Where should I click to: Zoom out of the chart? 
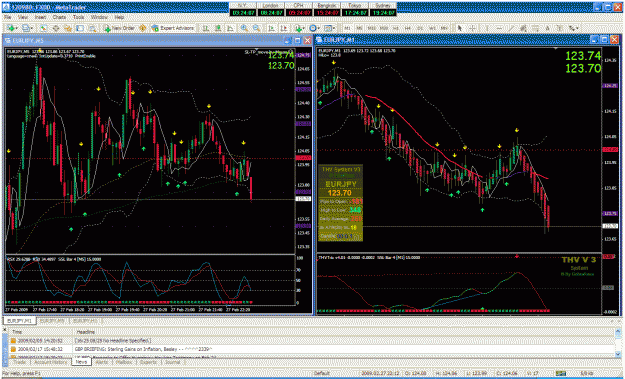point(257,28)
